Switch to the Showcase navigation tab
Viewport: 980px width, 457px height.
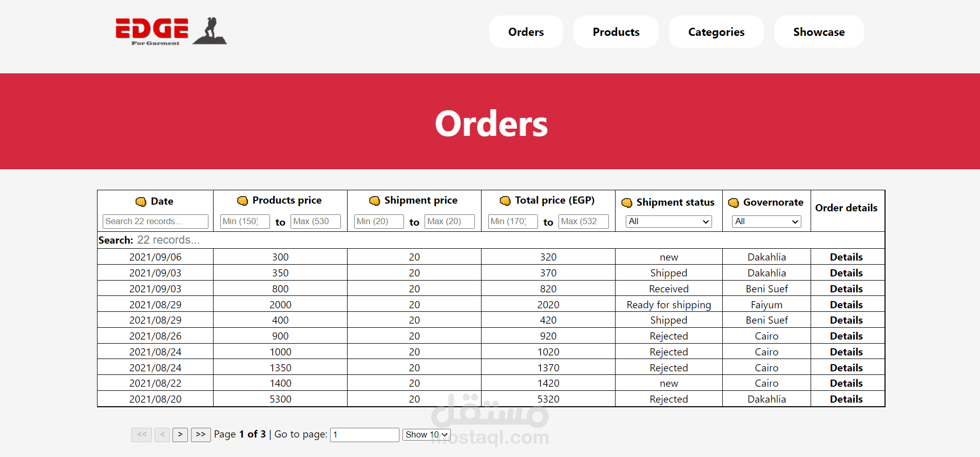tap(819, 32)
